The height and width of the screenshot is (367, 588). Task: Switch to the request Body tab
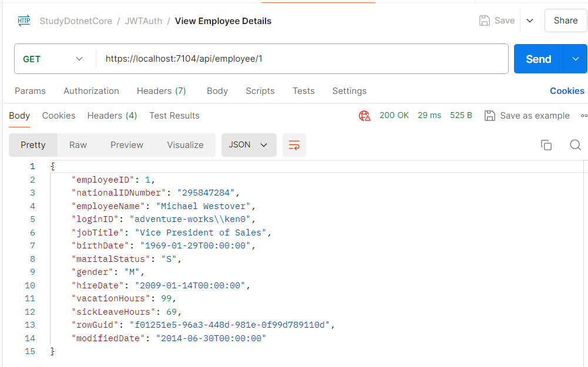(217, 90)
